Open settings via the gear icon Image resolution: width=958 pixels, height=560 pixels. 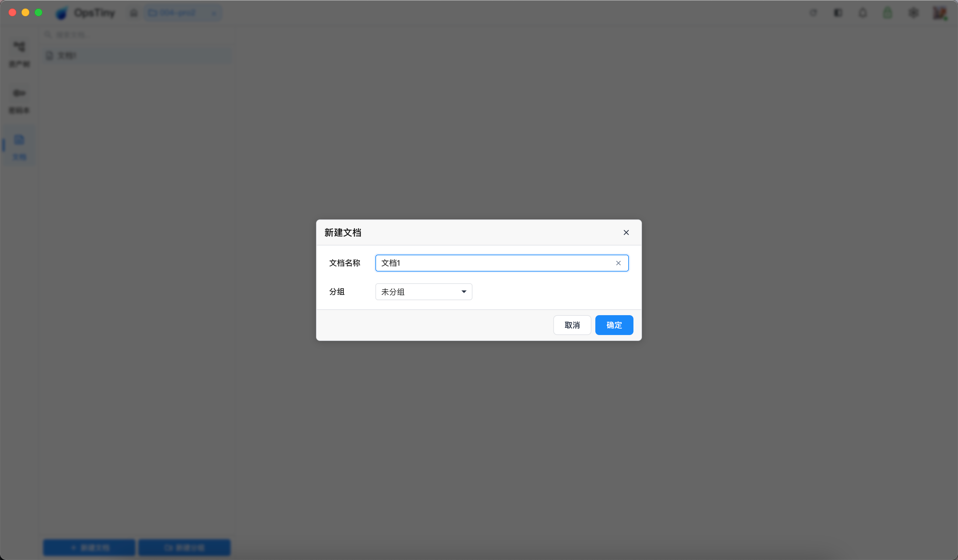(914, 13)
